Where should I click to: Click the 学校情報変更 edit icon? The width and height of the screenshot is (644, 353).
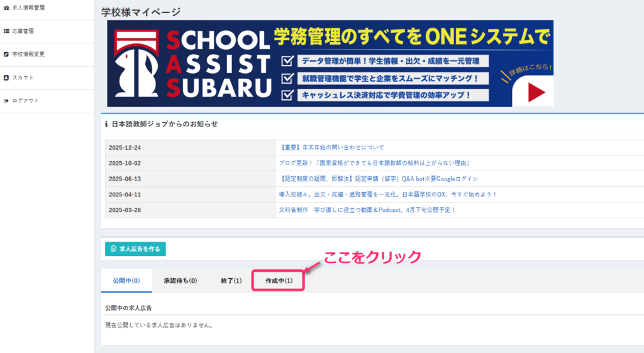point(6,54)
